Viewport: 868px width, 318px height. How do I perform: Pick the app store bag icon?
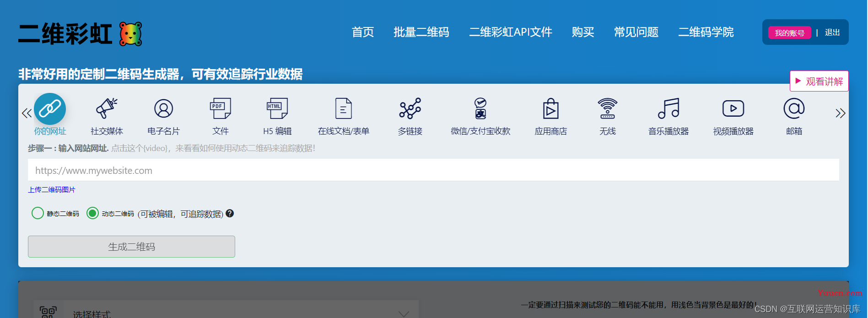[551, 108]
